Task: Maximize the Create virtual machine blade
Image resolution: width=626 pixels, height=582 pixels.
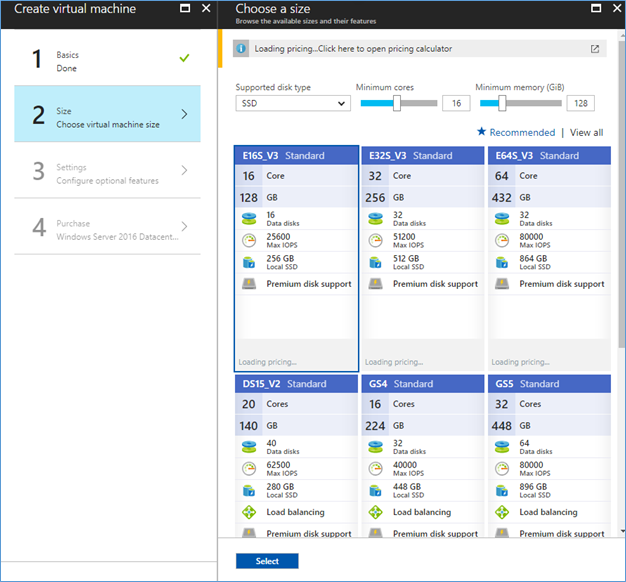Action: [185, 8]
